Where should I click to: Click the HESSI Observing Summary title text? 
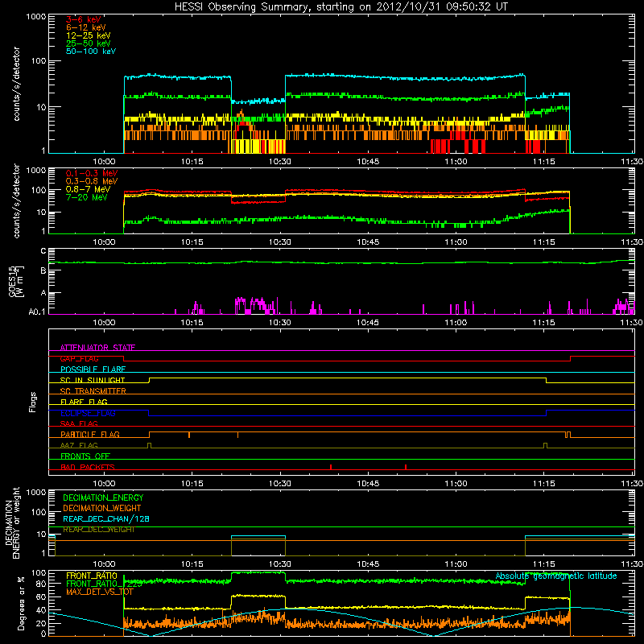341,7
